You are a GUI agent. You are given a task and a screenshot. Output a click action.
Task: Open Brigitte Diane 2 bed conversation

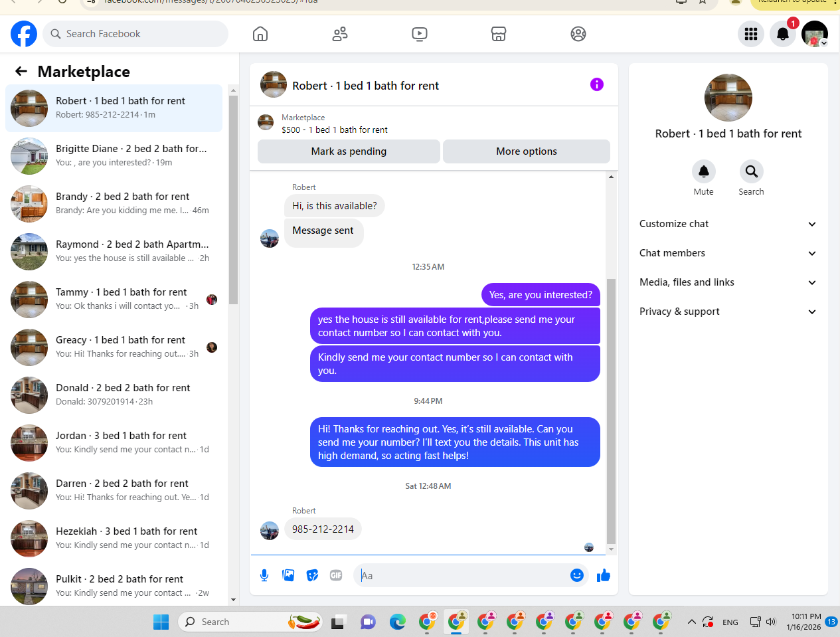[x=114, y=156]
